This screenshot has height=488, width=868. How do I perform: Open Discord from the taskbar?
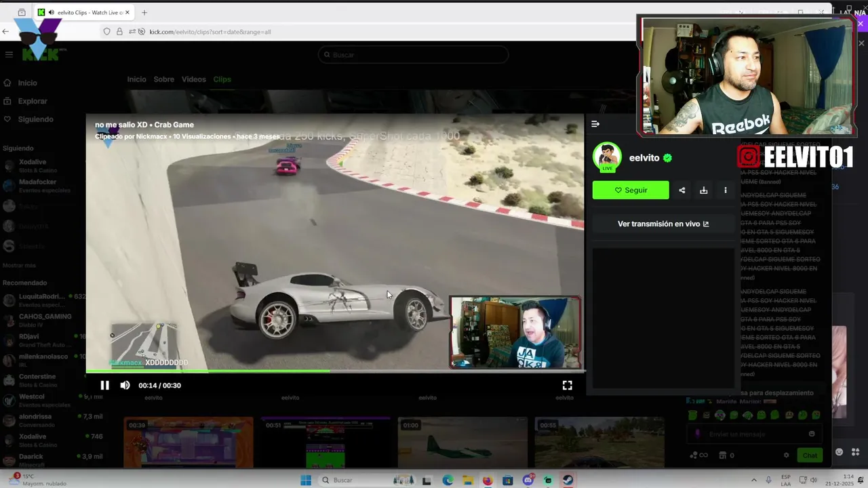click(528, 481)
